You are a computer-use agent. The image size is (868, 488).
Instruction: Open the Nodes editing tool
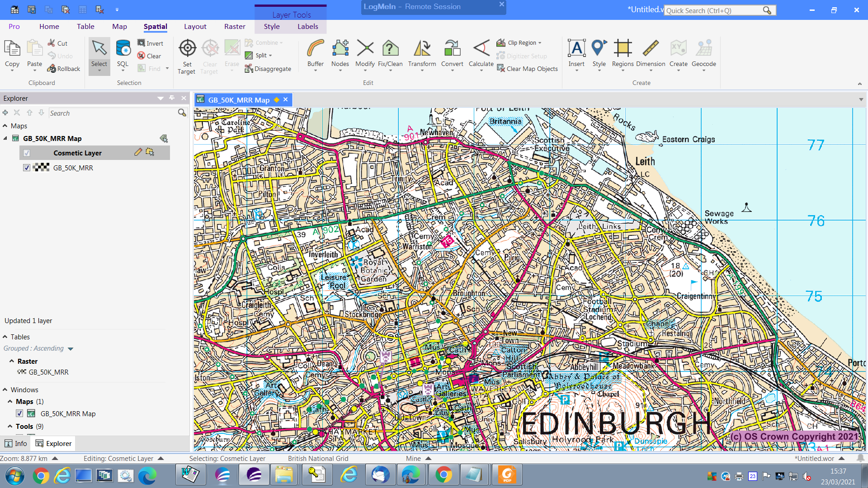click(x=340, y=54)
